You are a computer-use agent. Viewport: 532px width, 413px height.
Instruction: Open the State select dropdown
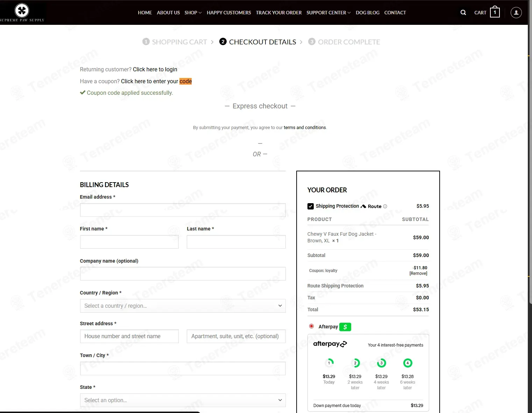(x=183, y=400)
